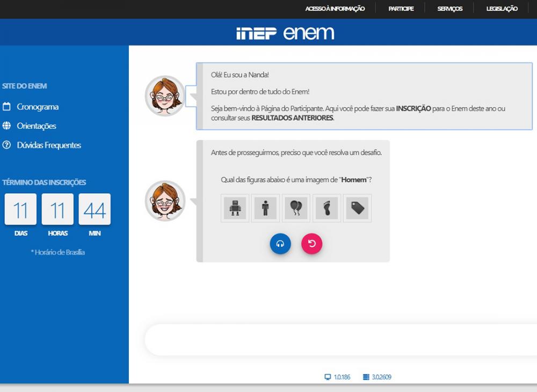Select the robot captcha image
537x392 pixels.
[235, 208]
